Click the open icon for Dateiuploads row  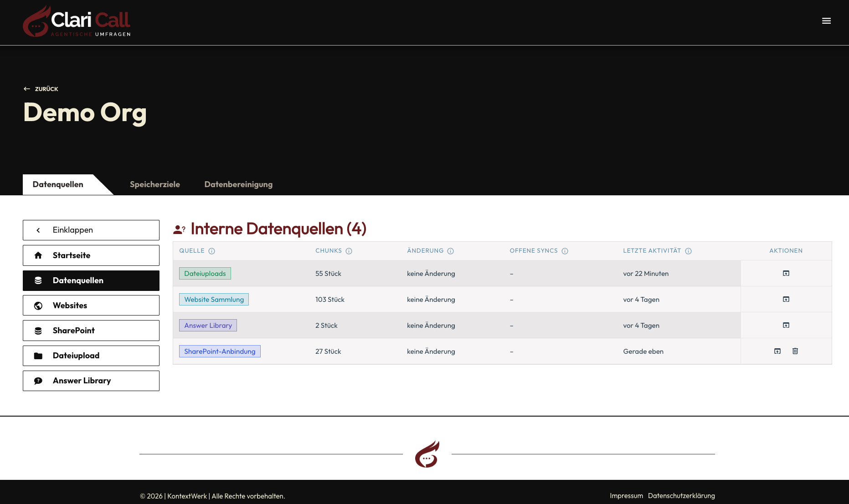tap(786, 273)
